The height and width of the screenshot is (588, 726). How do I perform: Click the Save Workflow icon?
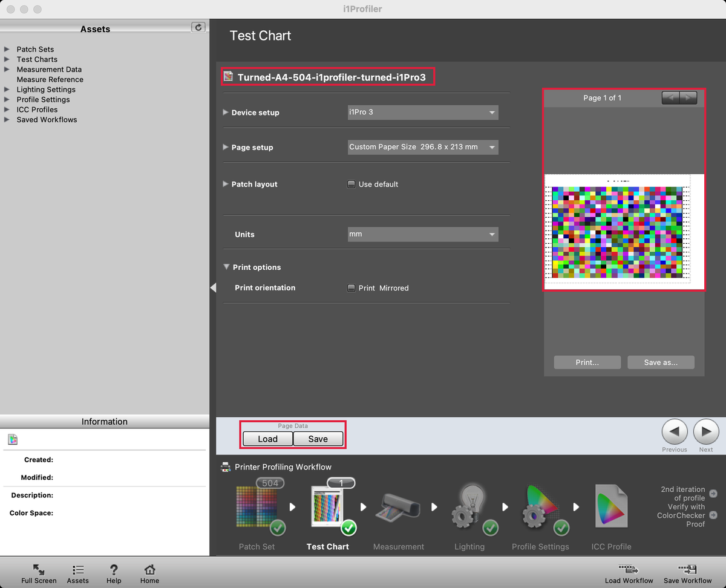coord(687,570)
